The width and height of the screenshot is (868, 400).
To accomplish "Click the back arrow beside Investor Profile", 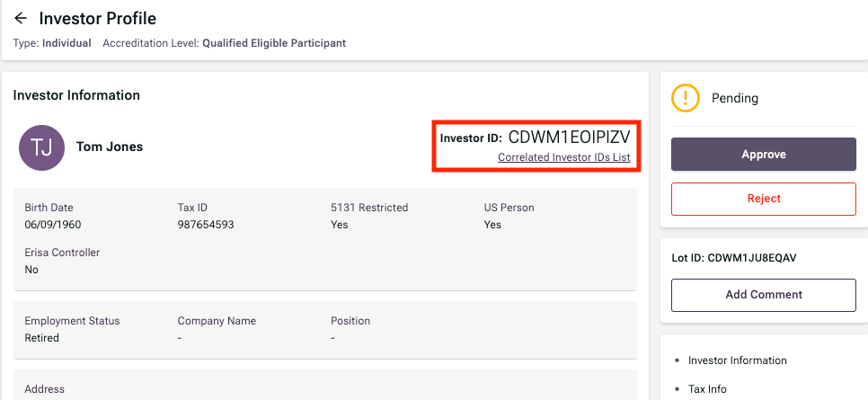I will 21,19.
